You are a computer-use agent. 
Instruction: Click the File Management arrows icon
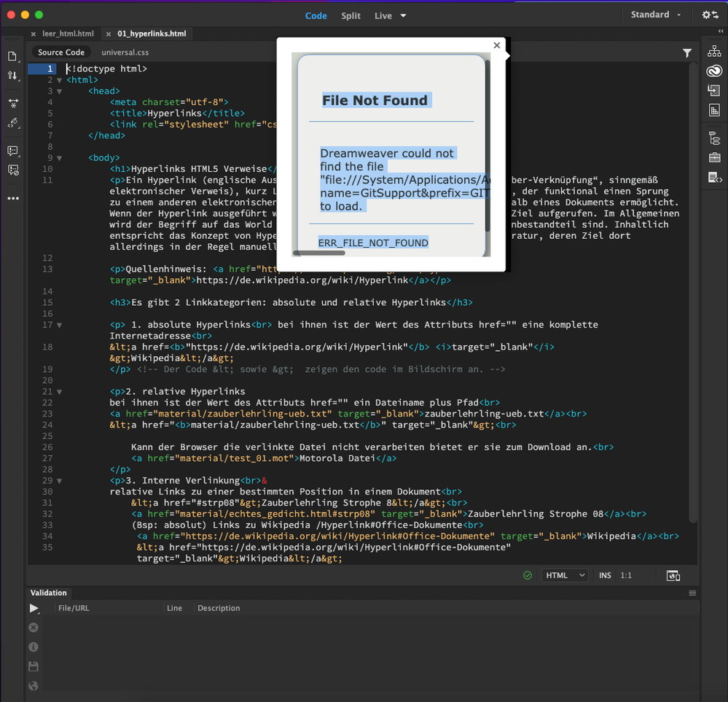(x=13, y=75)
